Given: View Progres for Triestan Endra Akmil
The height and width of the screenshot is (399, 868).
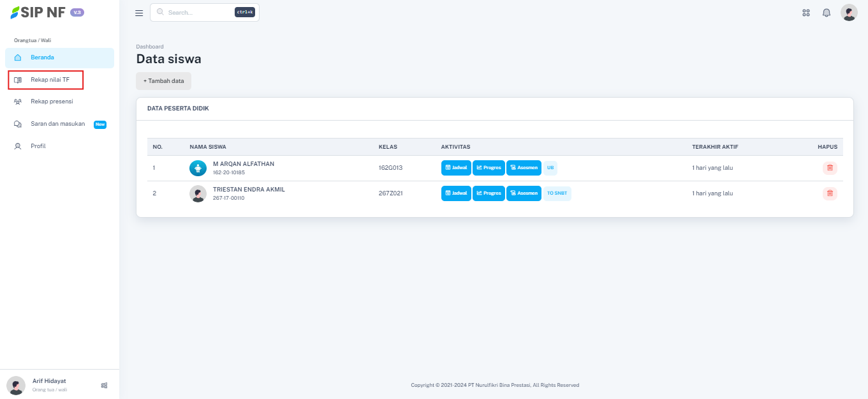Looking at the screenshot, I should tap(489, 193).
